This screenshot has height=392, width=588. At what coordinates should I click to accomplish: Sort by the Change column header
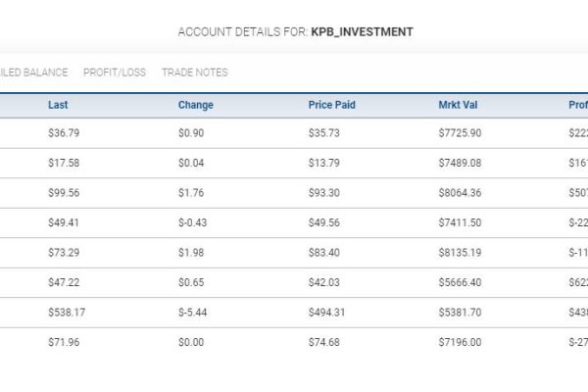click(x=196, y=105)
